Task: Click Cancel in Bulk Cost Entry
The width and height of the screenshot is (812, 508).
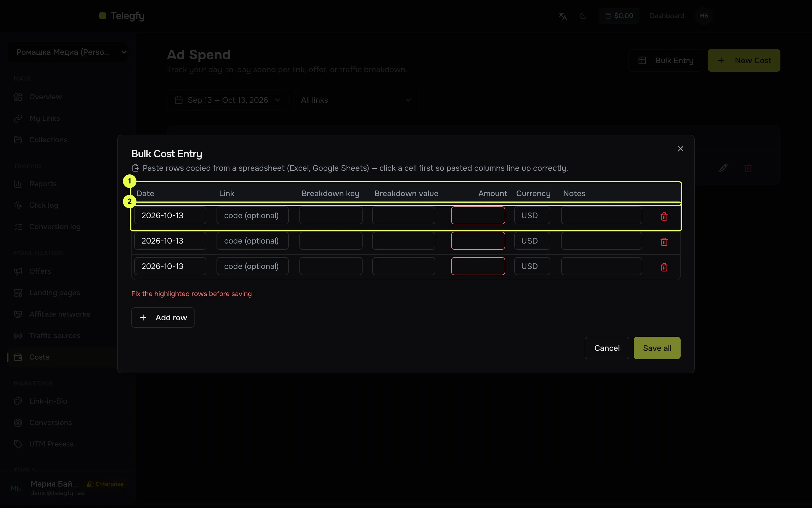Action: pyautogui.click(x=607, y=348)
